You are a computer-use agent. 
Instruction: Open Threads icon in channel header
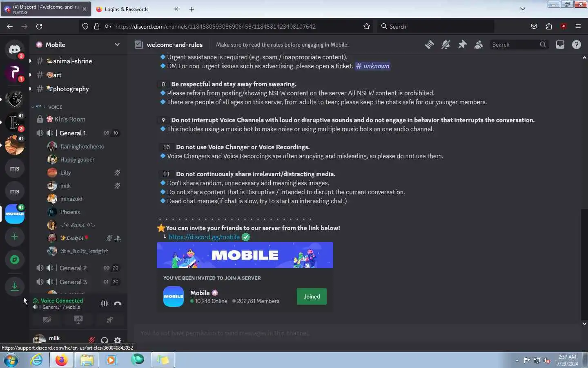point(430,45)
